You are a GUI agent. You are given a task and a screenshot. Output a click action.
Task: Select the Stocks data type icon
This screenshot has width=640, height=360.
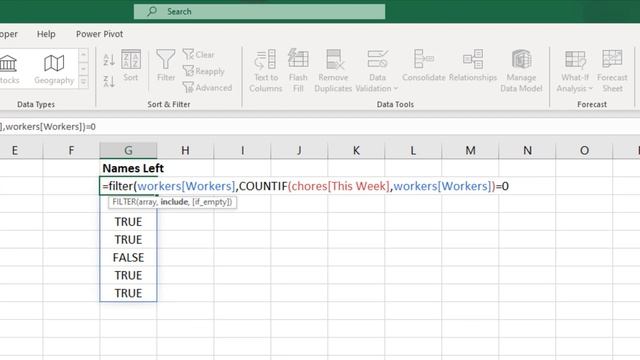coord(8,69)
